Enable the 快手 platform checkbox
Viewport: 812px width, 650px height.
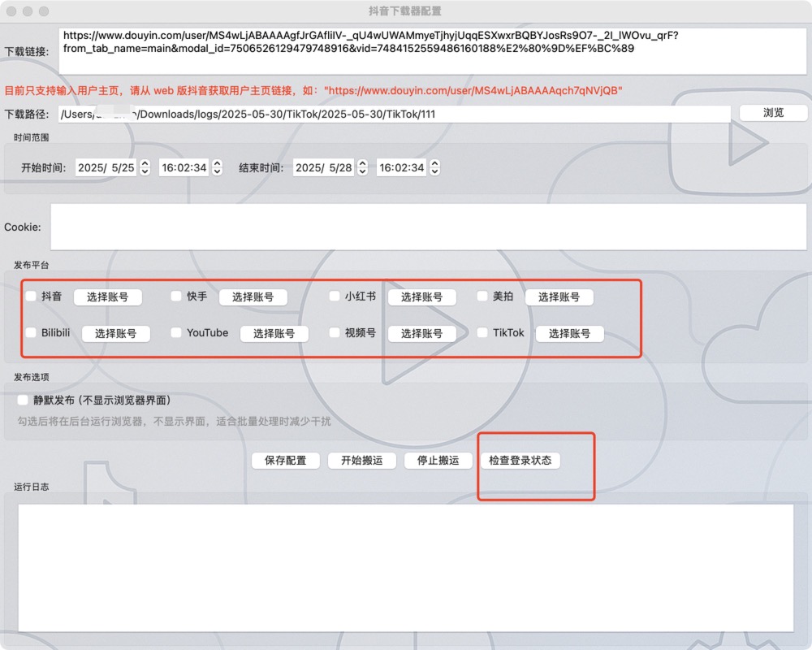[x=176, y=297]
